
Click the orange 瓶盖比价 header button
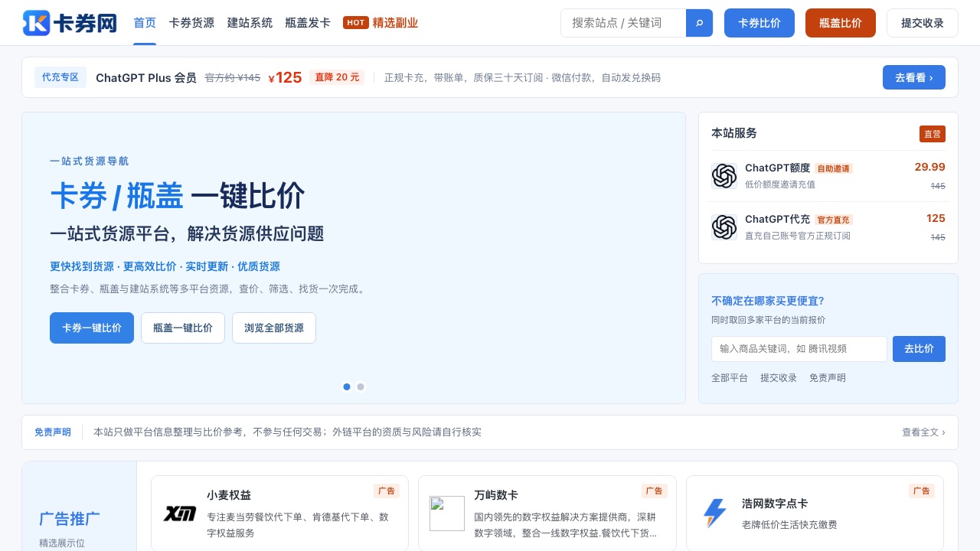pos(841,23)
